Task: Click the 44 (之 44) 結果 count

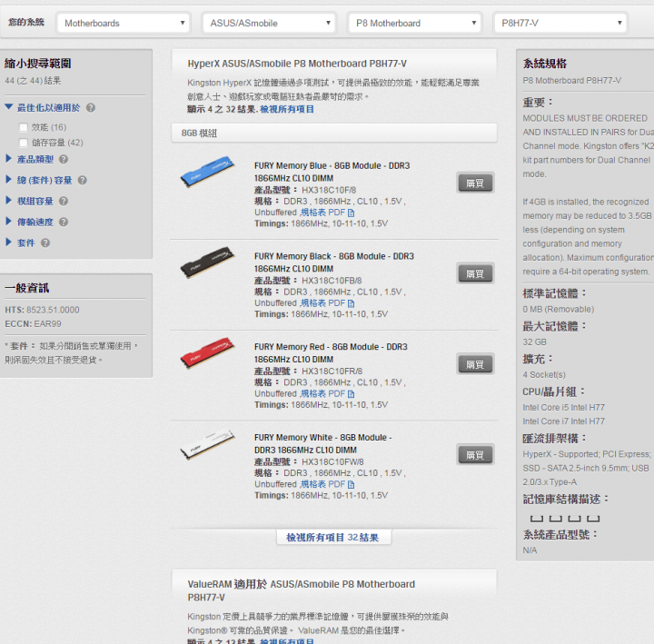Action: click(x=33, y=81)
